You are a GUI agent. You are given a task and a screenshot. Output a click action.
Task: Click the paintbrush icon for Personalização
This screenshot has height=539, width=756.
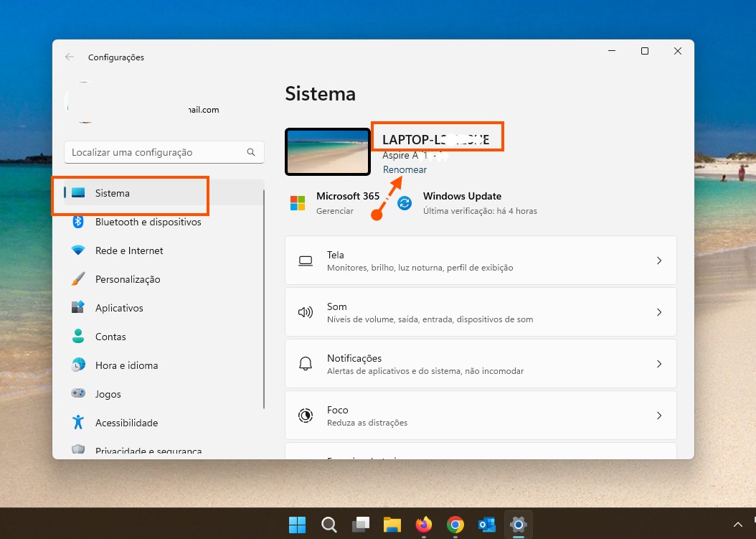78,279
